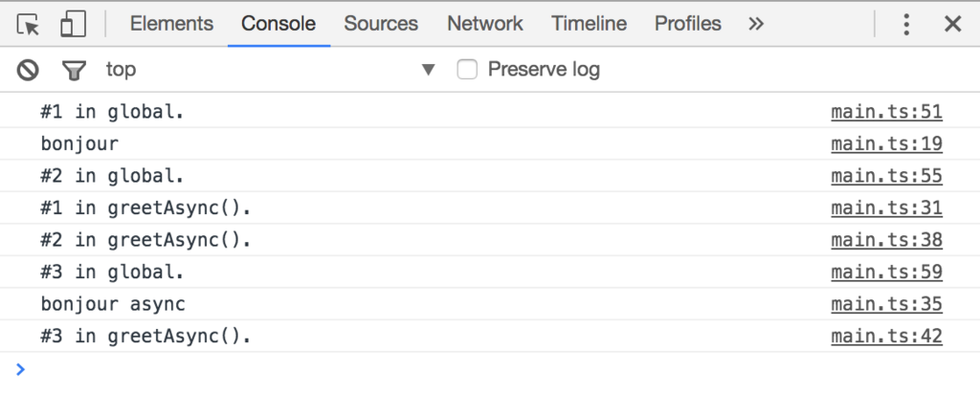Screen dimensions: 980x415
Task: Follow the main.ts:19 source link
Action: coord(886,144)
